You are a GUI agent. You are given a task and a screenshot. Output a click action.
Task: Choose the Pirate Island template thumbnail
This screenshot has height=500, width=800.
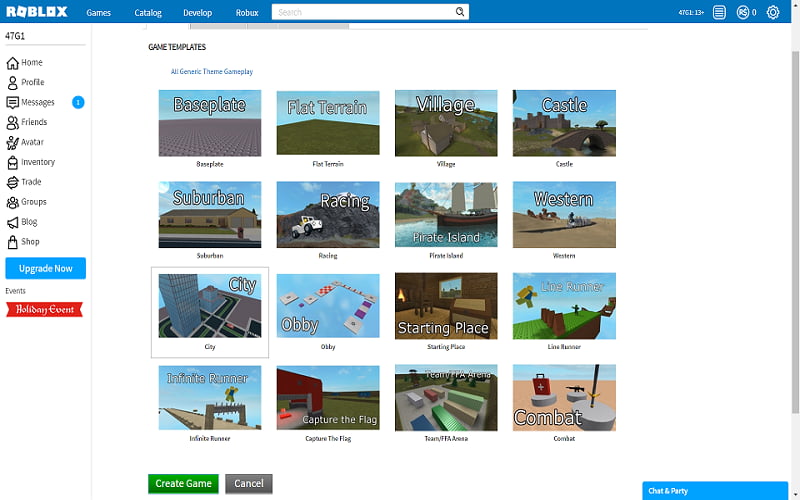pos(446,214)
